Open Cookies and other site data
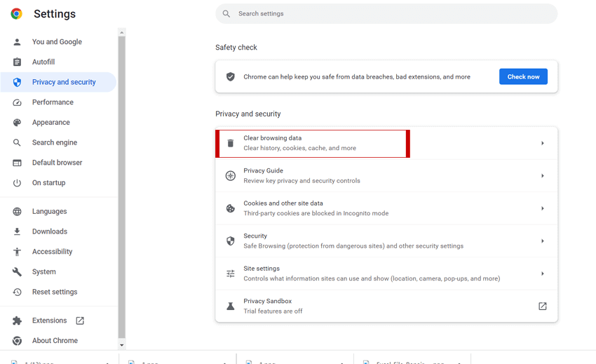 (x=386, y=208)
